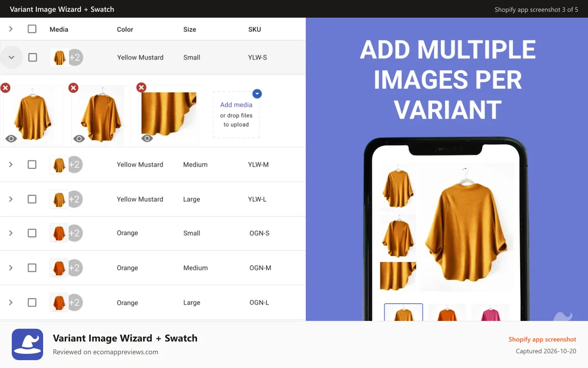Expand all rows via header chevron
This screenshot has width=588, height=368.
[11, 29]
